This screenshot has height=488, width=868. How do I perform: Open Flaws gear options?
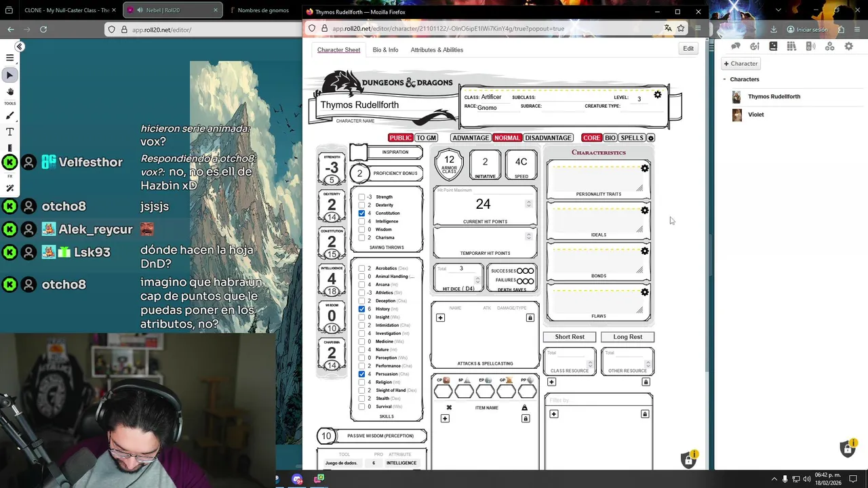[644, 292]
